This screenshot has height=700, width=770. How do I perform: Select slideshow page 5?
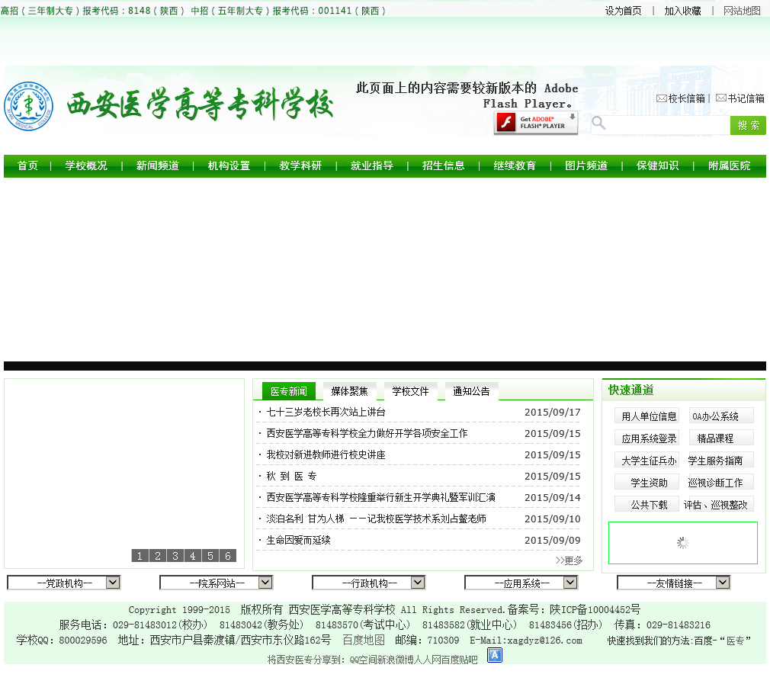tap(210, 556)
